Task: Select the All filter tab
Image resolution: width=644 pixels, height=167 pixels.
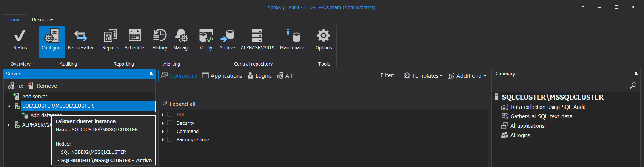Action: click(285, 75)
